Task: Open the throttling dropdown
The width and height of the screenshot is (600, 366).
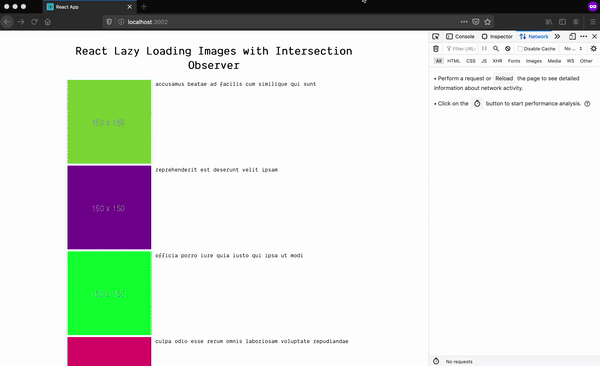Action: point(573,49)
